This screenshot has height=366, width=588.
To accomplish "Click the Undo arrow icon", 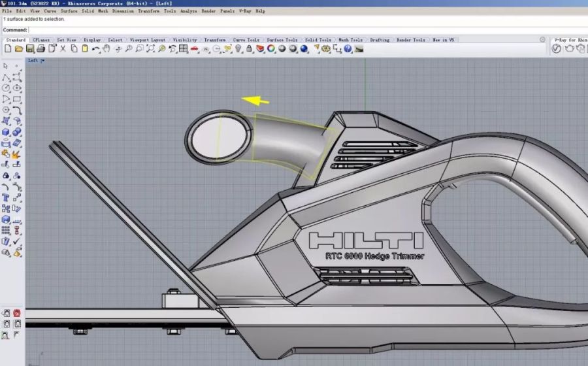I will [x=96, y=49].
